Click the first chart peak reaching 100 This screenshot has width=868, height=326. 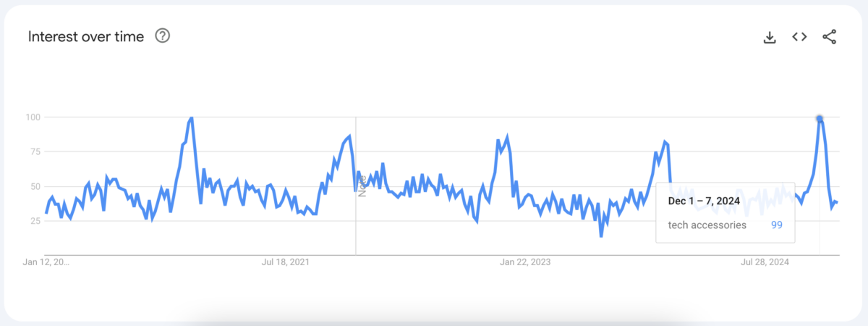[x=191, y=117]
